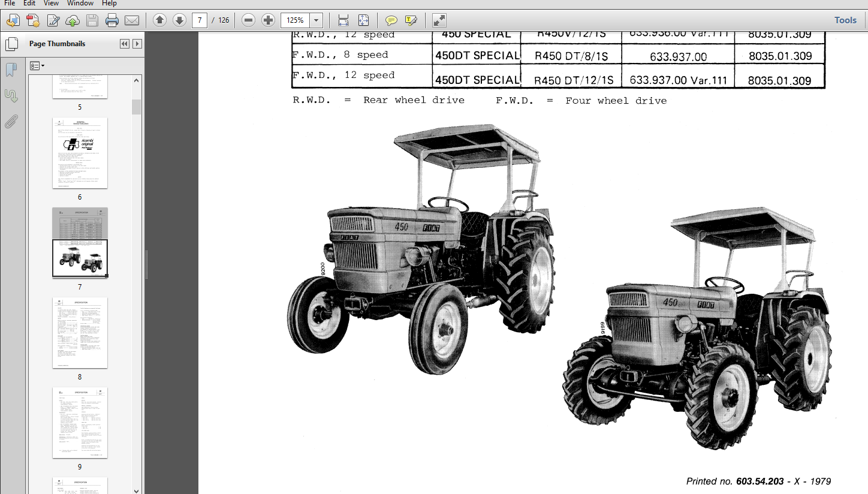Select the page 8 thumbnail

(80, 333)
